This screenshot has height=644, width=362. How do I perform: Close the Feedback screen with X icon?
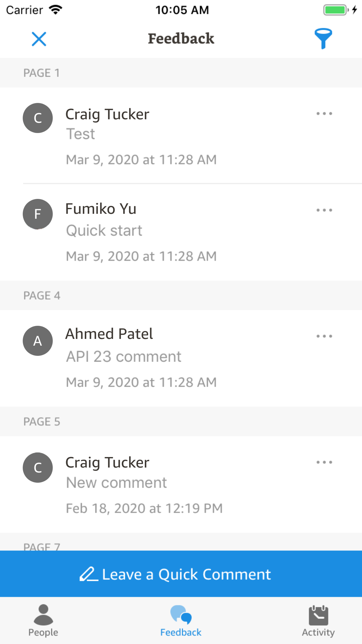click(x=39, y=39)
